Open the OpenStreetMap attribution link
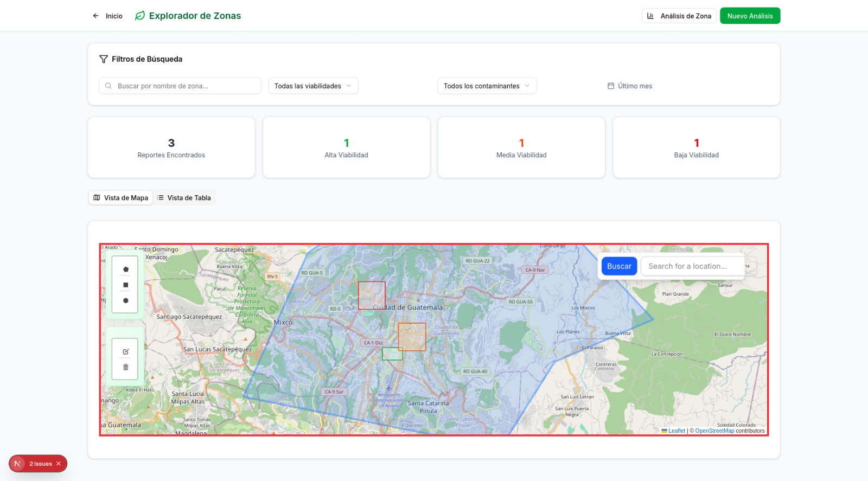This screenshot has height=481, width=868. (x=714, y=431)
